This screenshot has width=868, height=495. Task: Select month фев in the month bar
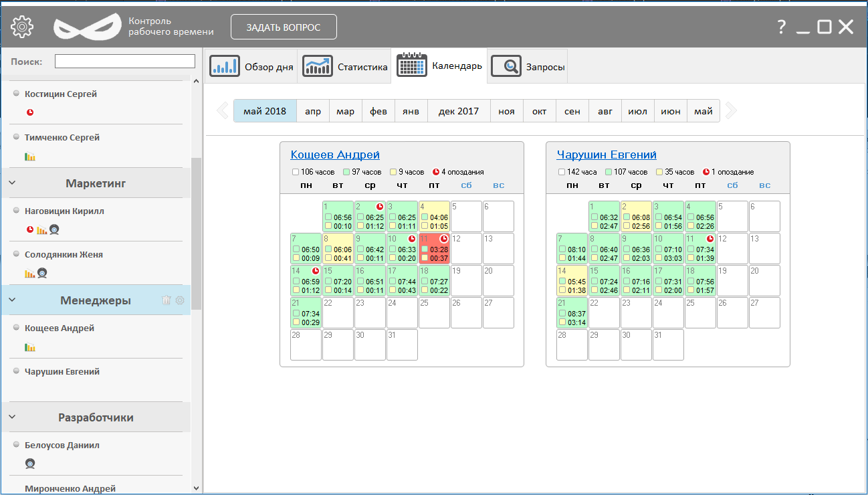pyautogui.click(x=378, y=111)
